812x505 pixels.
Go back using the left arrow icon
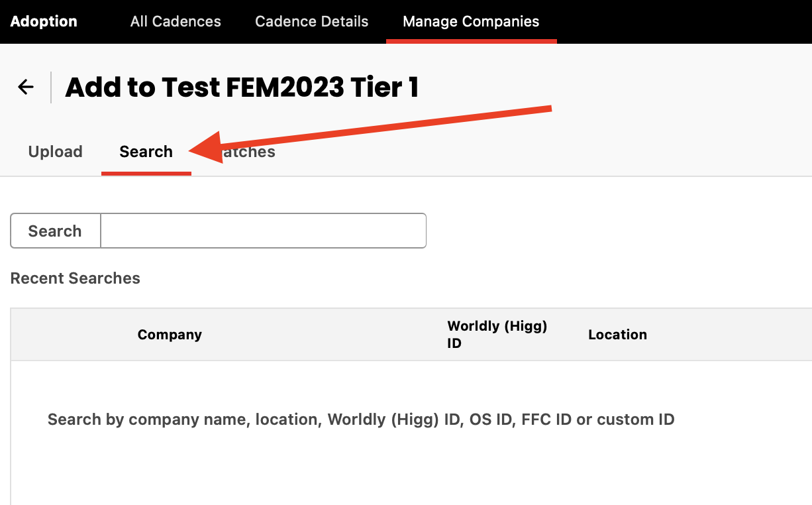click(26, 87)
